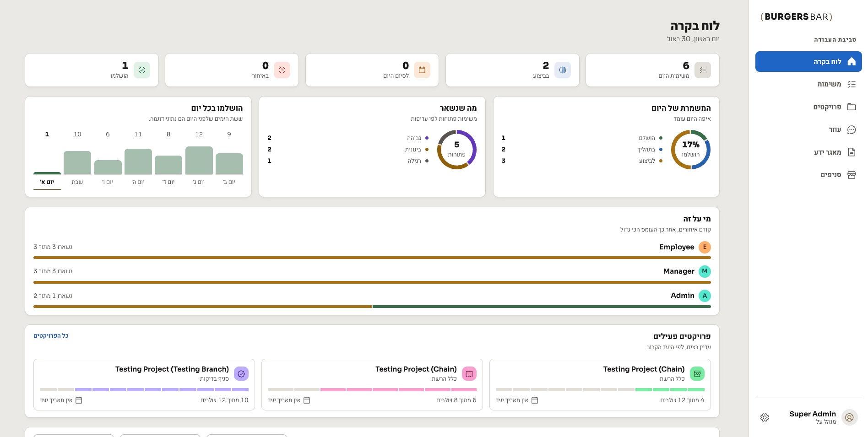The width and height of the screenshot is (868, 437).
Task: Click the pink Testing Project (Chain) icon
Action: pos(469,374)
